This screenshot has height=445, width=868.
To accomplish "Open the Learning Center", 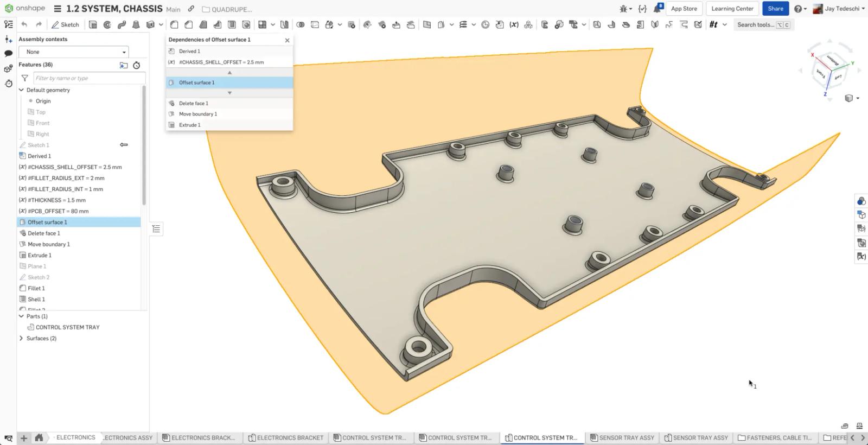I will (x=732, y=9).
